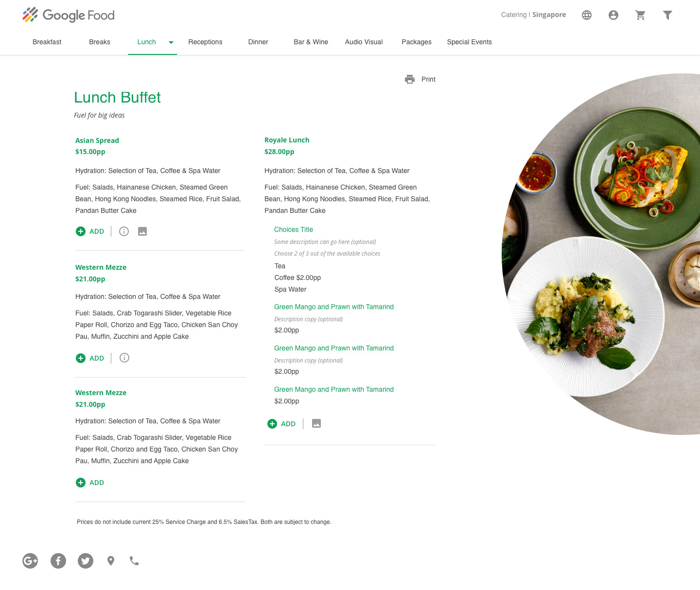Image resolution: width=700 pixels, height=590 pixels.
Task: Click the Choices Title heading
Action: click(x=294, y=229)
